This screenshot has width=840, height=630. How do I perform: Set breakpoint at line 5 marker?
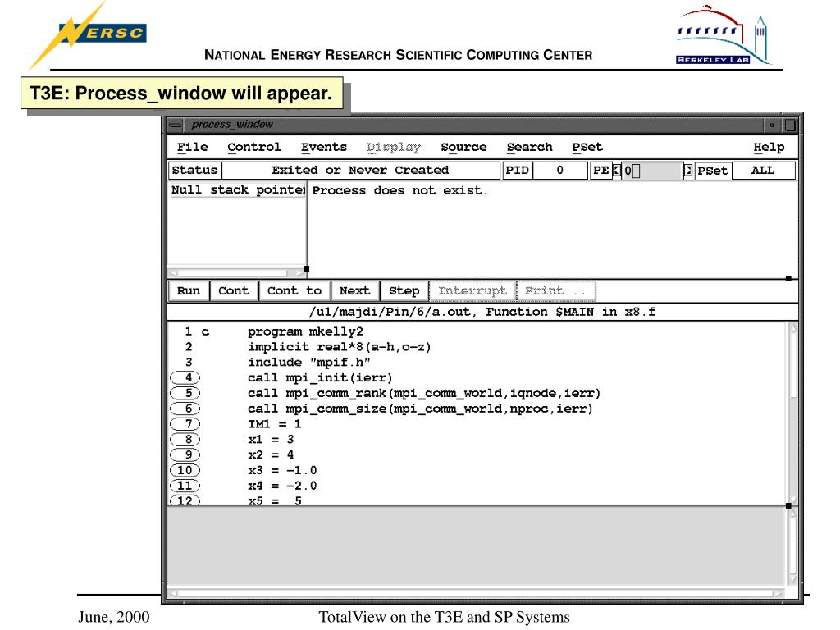coord(187,393)
